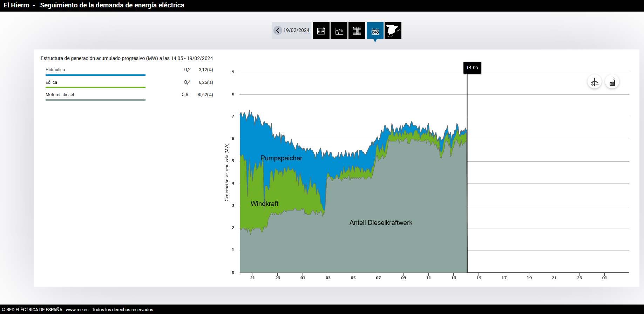Open the calendar date picker icon
Screen dimensions: 644x314
pos(321,31)
